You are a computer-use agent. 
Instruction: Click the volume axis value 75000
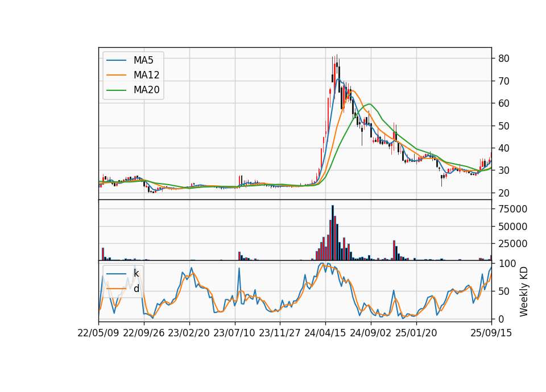pos(512,209)
